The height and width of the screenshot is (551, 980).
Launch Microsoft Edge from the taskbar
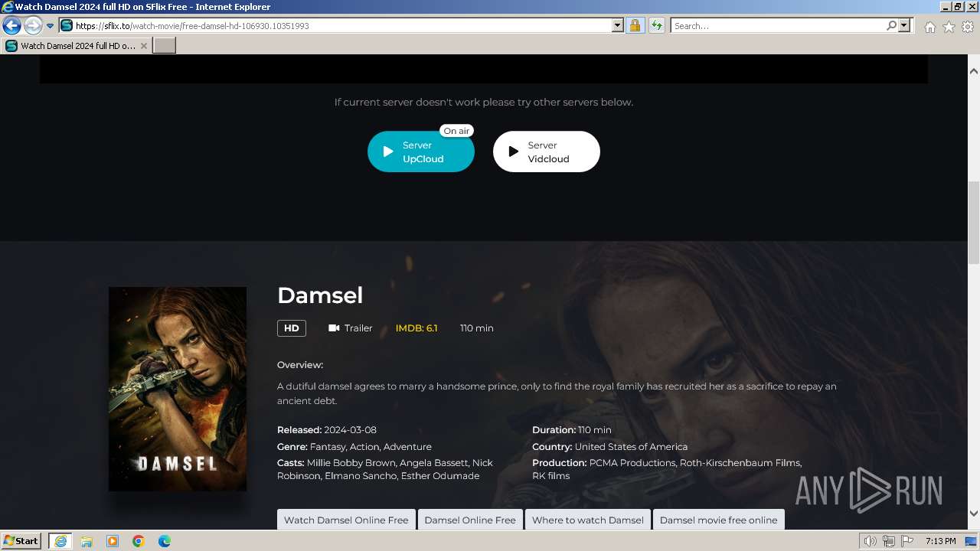pos(165,541)
